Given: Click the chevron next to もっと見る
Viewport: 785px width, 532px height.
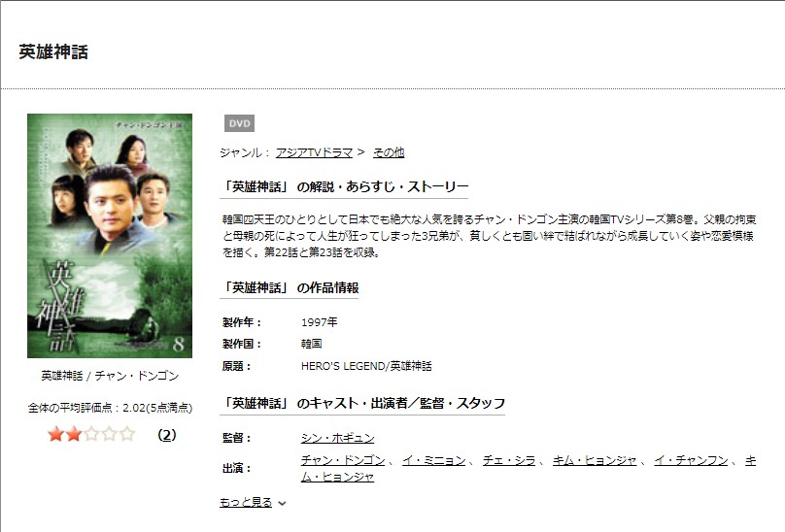Looking at the screenshot, I should pos(282,503).
